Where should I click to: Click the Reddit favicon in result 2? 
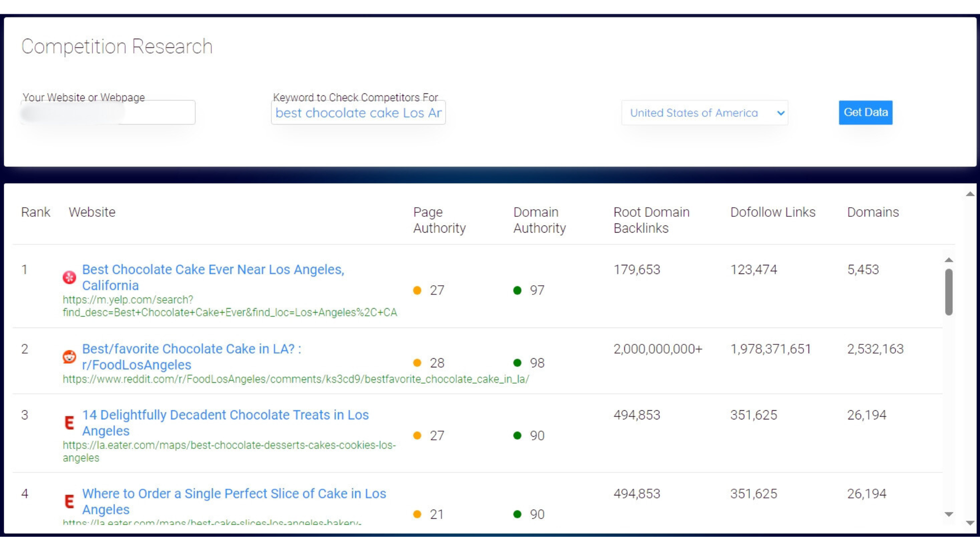pyautogui.click(x=69, y=357)
